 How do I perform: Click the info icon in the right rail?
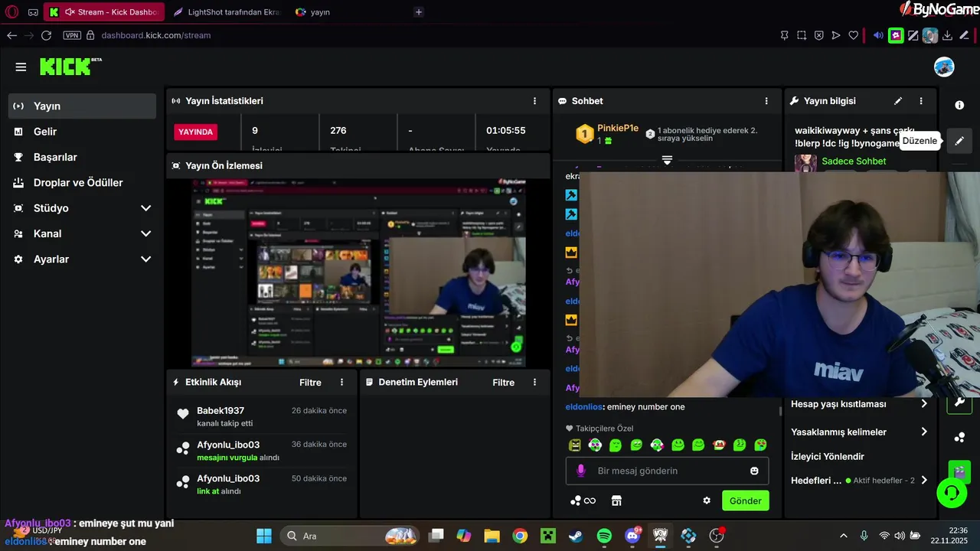pos(959,106)
